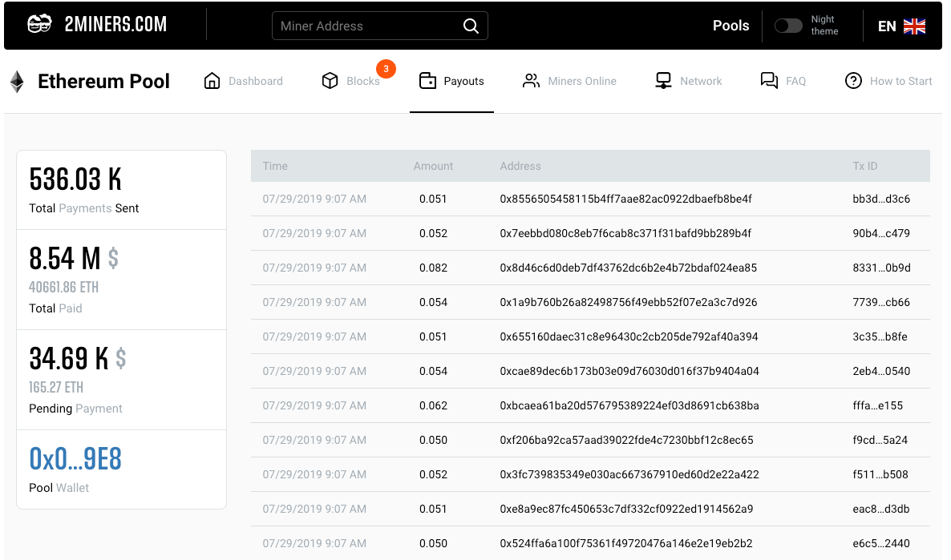Open the Blocks tab
Image resolution: width=951 pixels, height=560 pixels.
point(362,81)
